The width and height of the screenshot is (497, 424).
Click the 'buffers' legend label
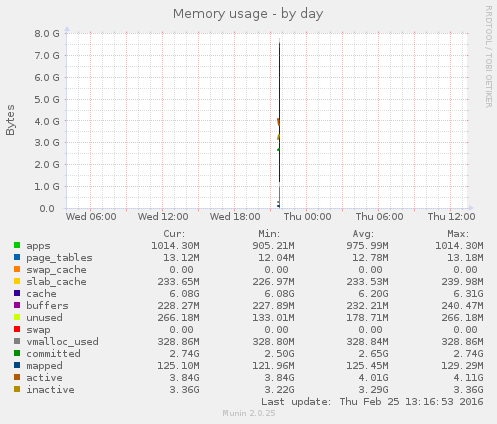tap(47, 306)
